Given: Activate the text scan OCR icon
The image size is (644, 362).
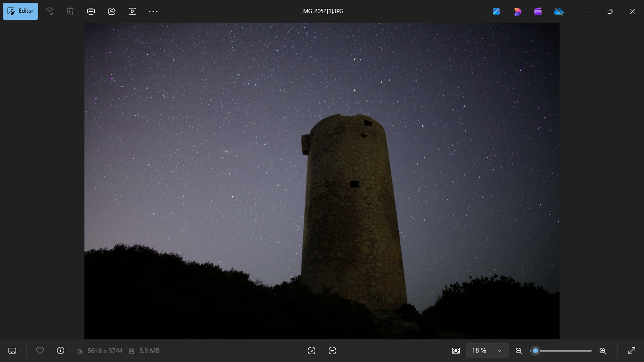Looking at the screenshot, I should coord(332,351).
